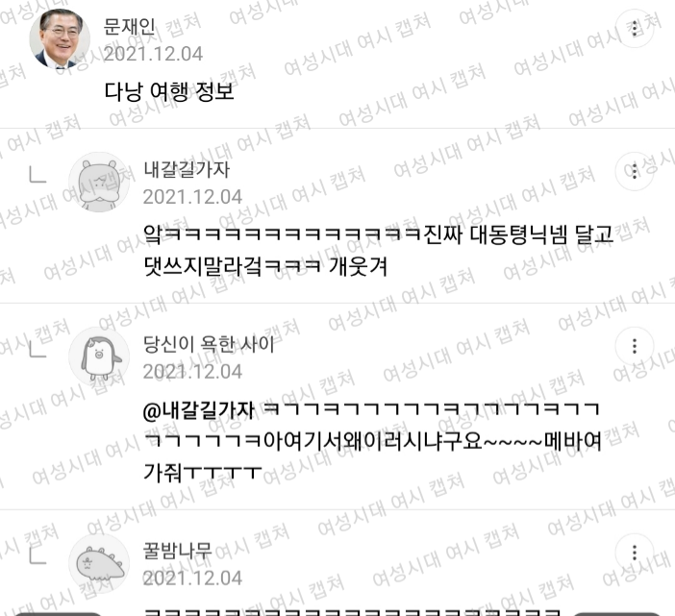Viewport: 675px width, 616px height.
Task: Open the profile of username 꿀밤나무
Action: (177, 551)
